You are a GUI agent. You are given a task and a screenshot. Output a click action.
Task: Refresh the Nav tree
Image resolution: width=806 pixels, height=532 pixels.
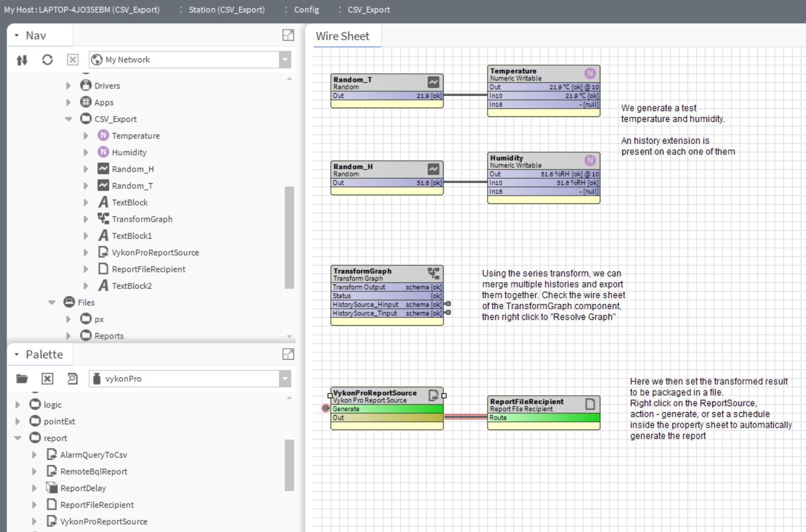coord(47,60)
